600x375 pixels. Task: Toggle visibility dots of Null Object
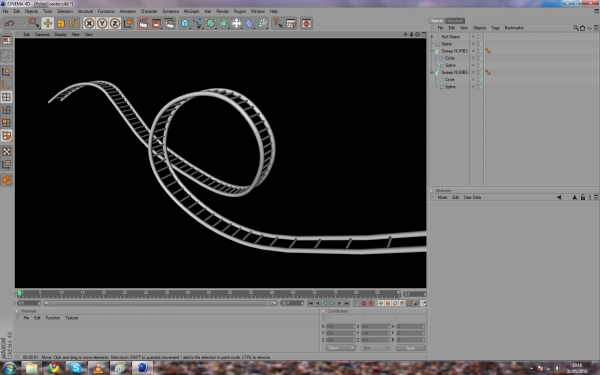coord(478,37)
